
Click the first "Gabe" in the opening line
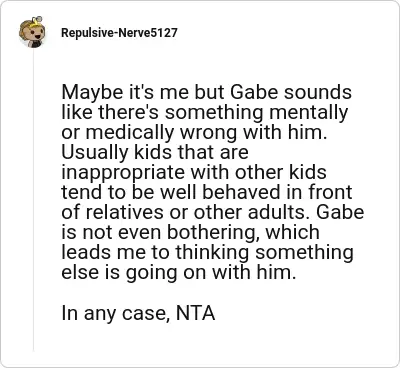254,92
